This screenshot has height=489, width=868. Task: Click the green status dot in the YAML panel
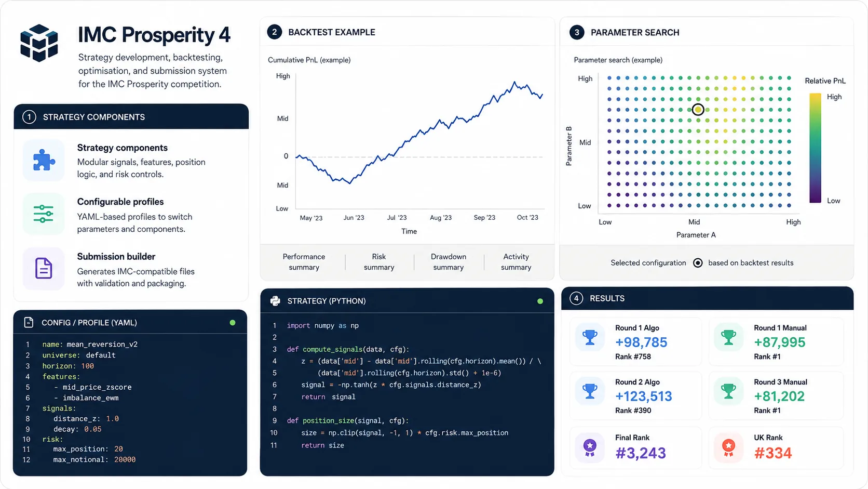(233, 323)
